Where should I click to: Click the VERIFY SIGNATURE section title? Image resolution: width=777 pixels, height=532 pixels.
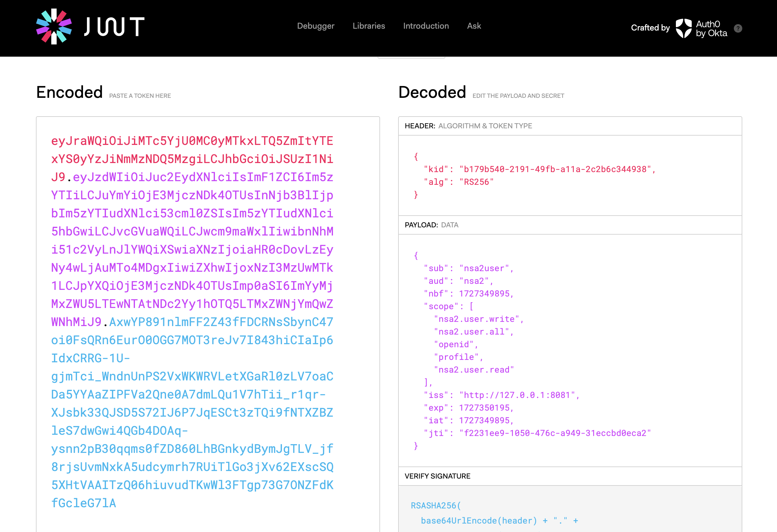(437, 476)
